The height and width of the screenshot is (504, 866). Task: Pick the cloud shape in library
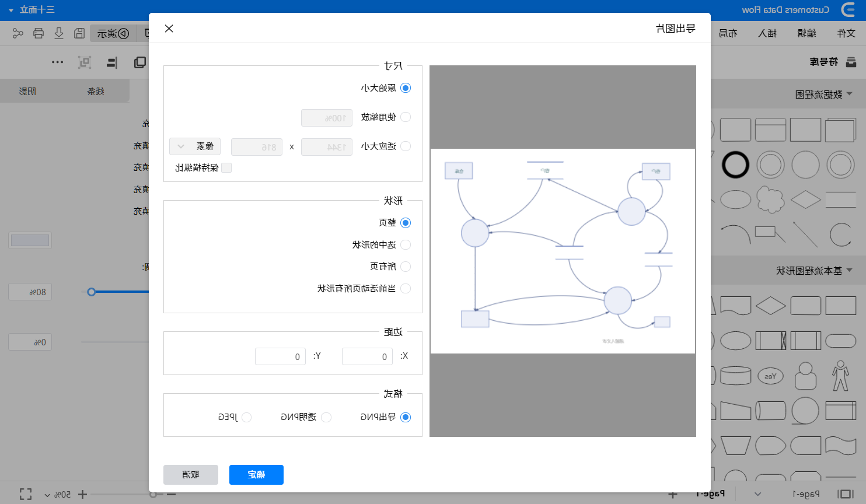click(770, 199)
